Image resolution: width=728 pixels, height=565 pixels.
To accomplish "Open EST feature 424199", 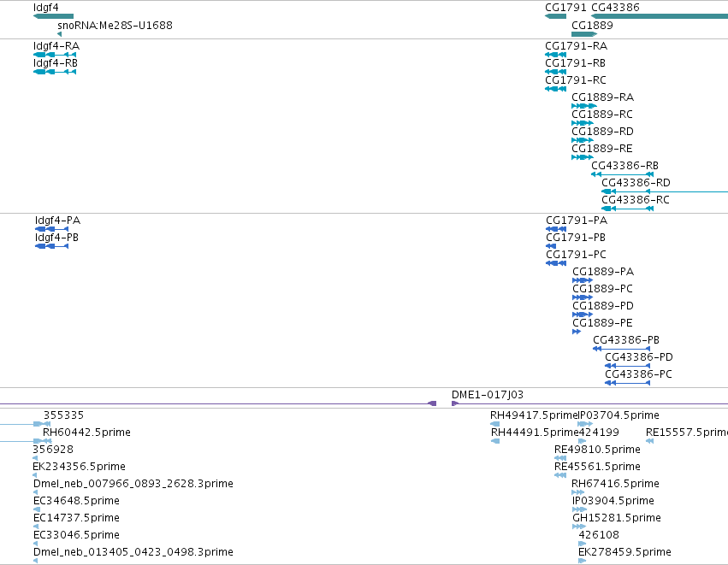I will (599, 433).
